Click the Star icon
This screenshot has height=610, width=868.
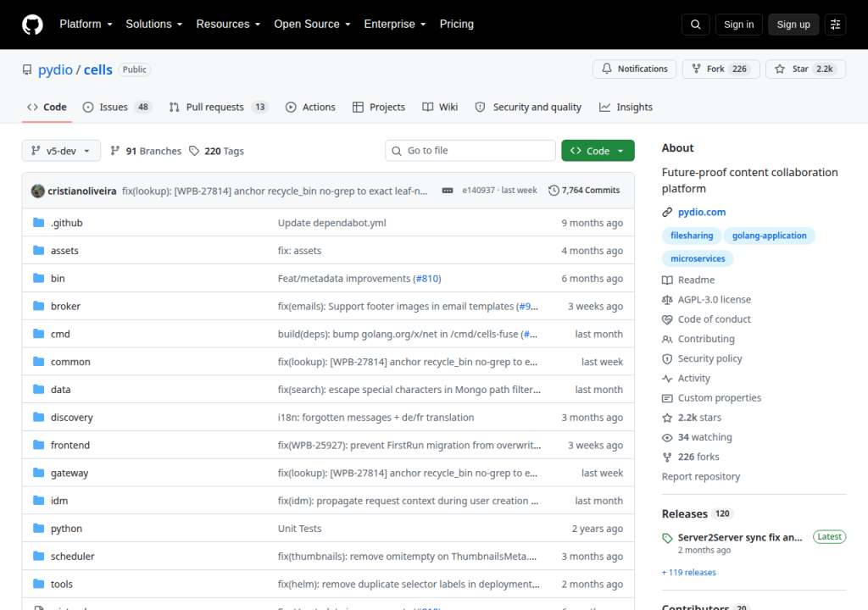pyautogui.click(x=780, y=69)
